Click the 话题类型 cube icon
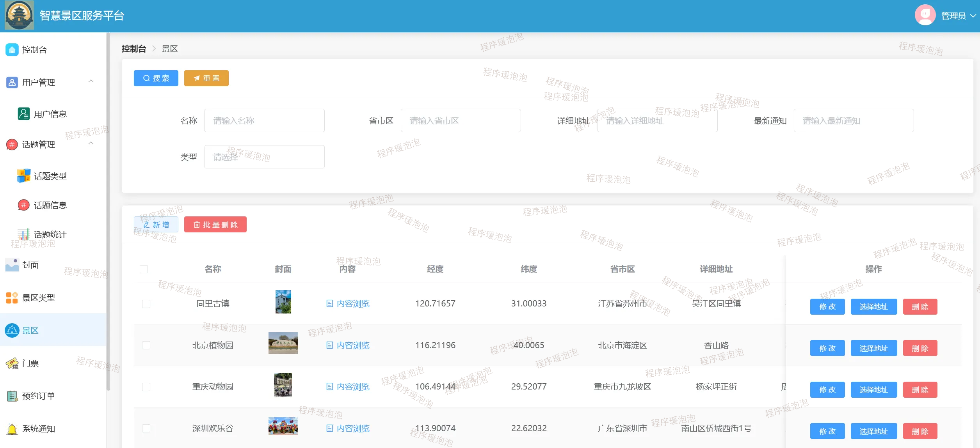Screen dimensions: 980x448 (x=24, y=176)
